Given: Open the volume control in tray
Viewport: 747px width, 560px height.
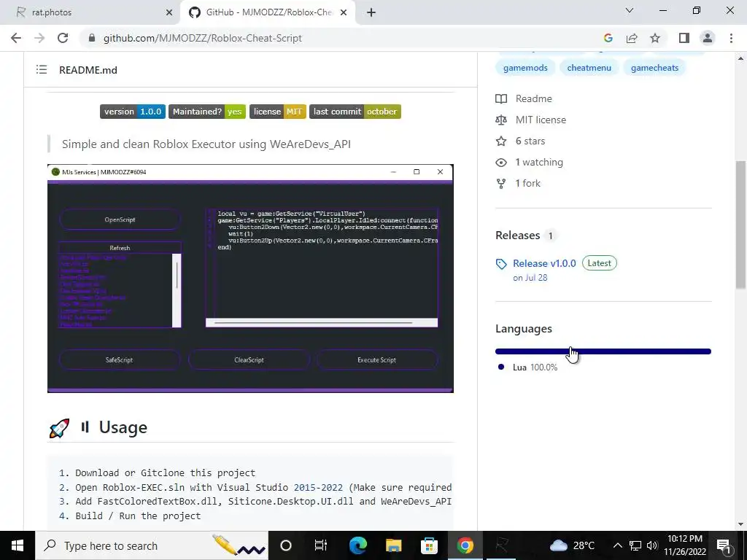Looking at the screenshot, I should coord(652,545).
